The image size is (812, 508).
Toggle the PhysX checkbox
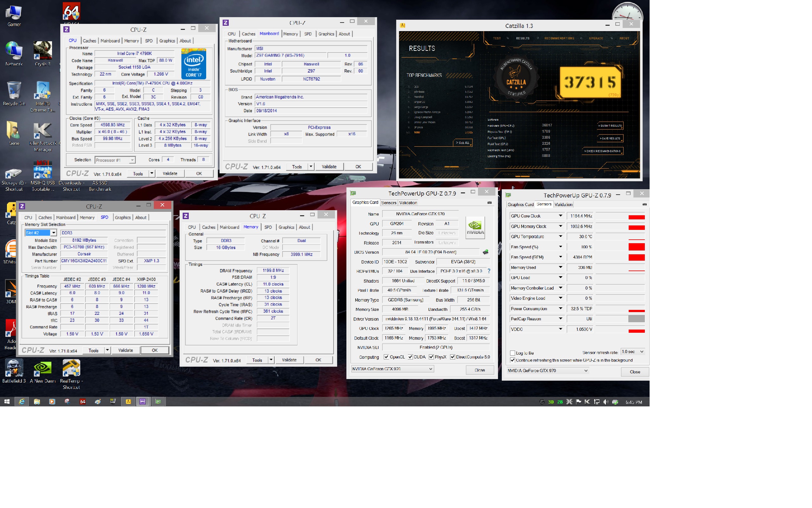(431, 357)
